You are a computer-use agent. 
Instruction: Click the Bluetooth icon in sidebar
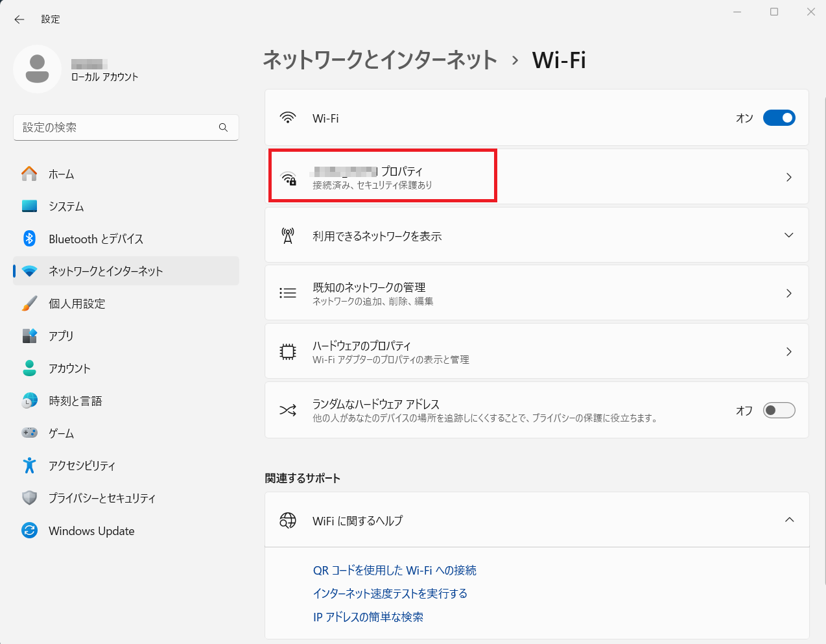click(29, 239)
